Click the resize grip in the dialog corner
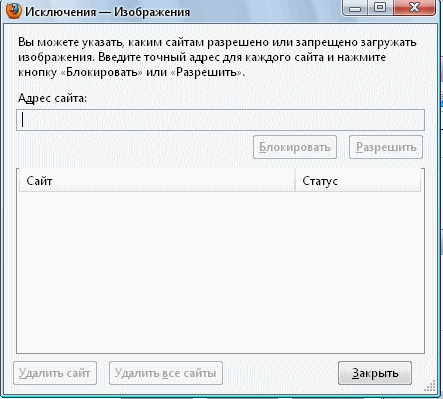This screenshot has width=443, height=399. point(431,386)
